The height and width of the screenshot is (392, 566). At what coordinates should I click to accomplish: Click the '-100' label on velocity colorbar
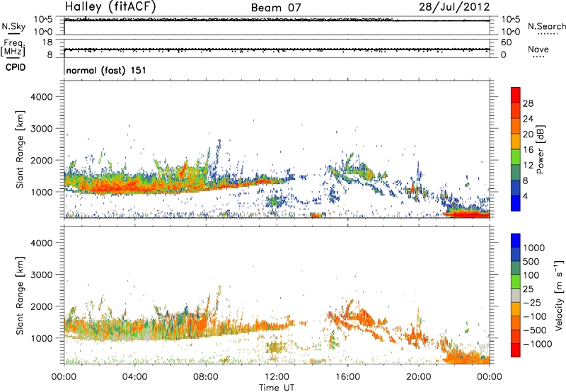point(535,316)
